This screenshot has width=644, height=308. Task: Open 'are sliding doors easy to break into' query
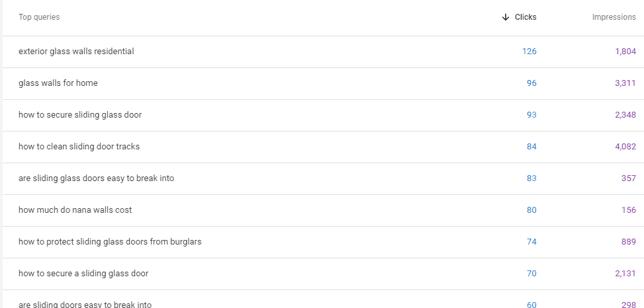click(85, 305)
